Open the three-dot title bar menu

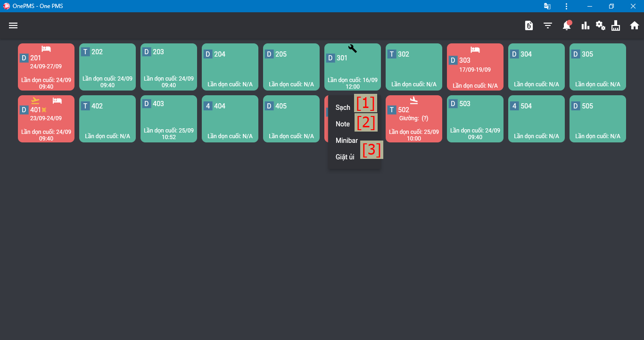(566, 6)
